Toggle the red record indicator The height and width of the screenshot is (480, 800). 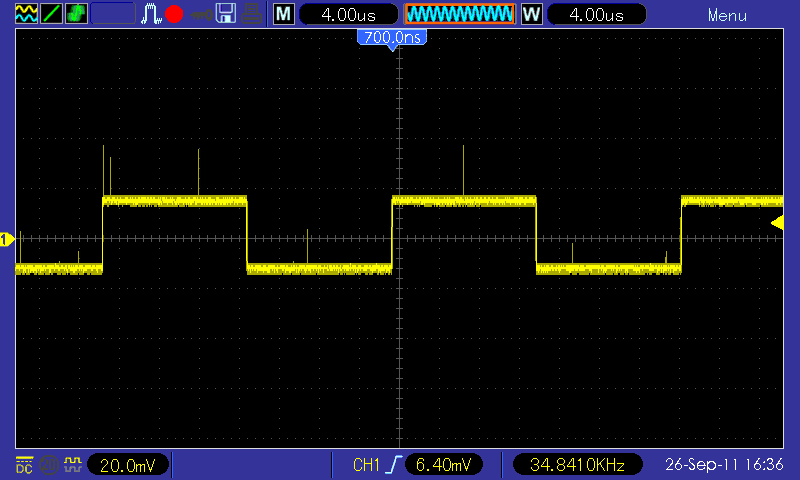point(174,14)
